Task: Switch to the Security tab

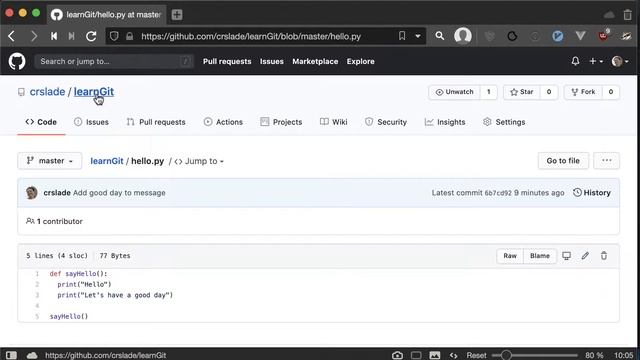Action: pyautogui.click(x=386, y=122)
